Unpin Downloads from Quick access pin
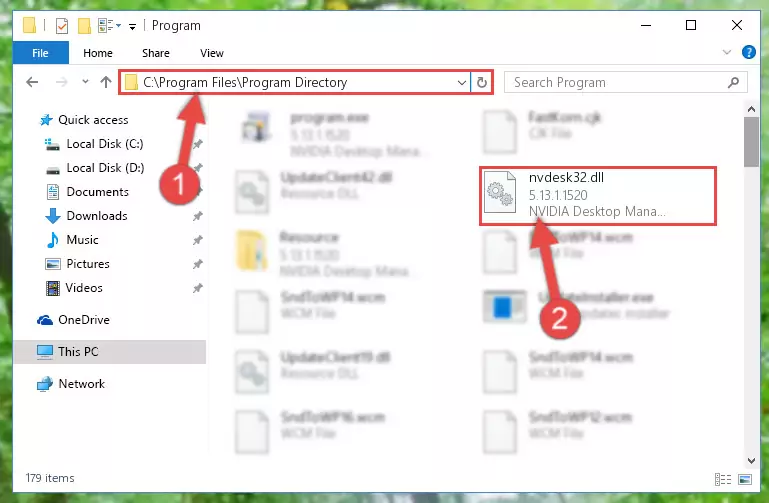 (197, 216)
